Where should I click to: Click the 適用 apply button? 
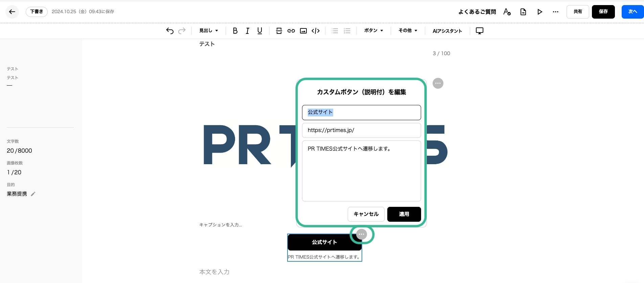point(404,214)
